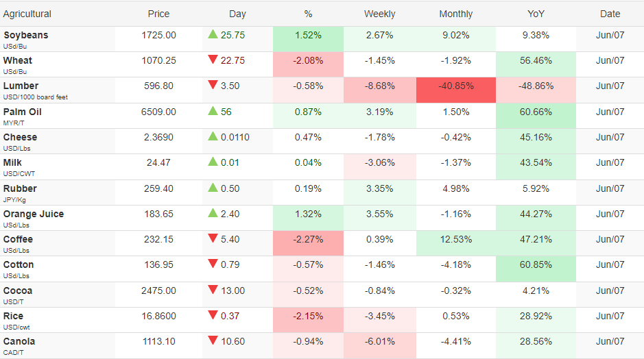Sort by the Weekly column header
This screenshot has width=644, height=359.
coord(379,14)
